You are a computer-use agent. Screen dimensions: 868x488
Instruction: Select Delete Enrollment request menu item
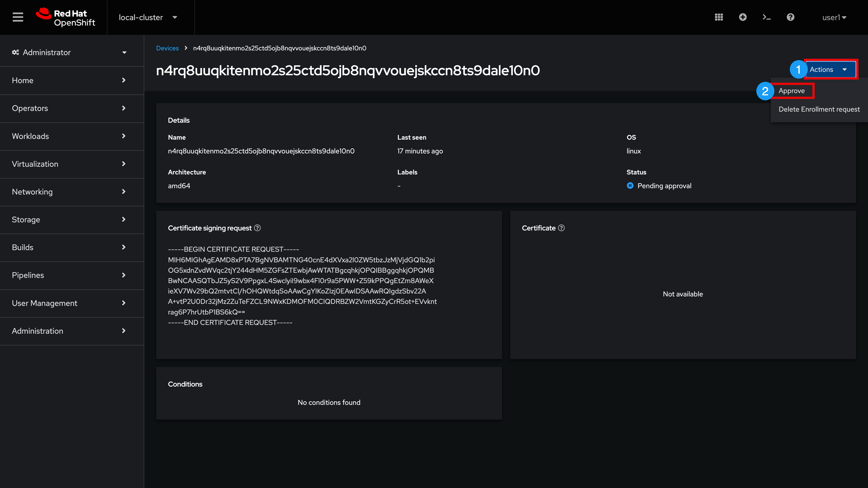(x=819, y=109)
